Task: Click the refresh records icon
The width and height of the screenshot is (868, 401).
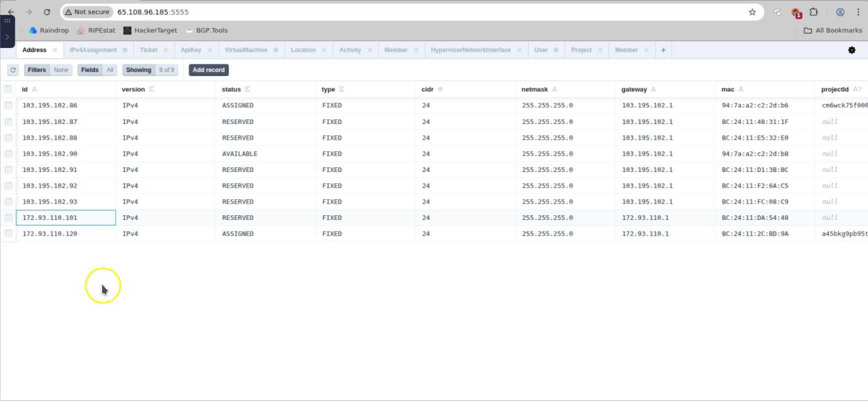Action: coord(13,70)
